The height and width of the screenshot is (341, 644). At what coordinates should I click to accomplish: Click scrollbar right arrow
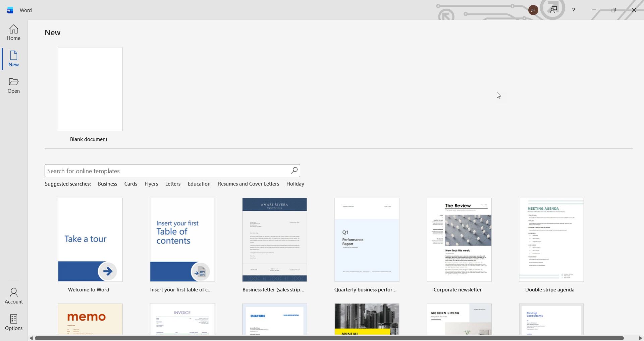tap(640, 338)
